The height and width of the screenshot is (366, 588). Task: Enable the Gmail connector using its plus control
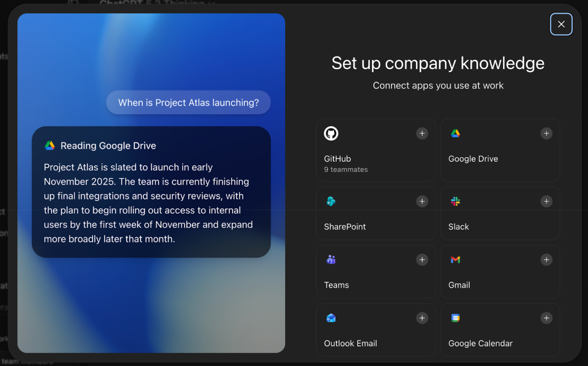(547, 260)
